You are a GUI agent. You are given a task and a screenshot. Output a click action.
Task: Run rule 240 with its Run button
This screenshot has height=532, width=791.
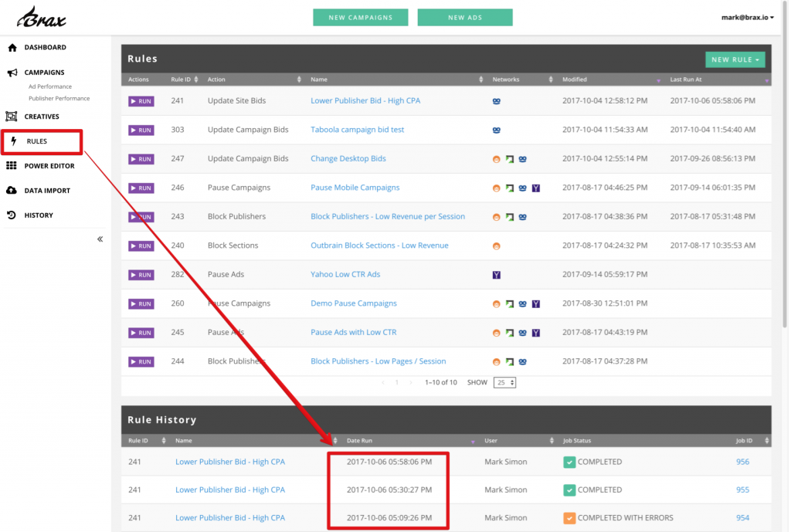point(141,246)
